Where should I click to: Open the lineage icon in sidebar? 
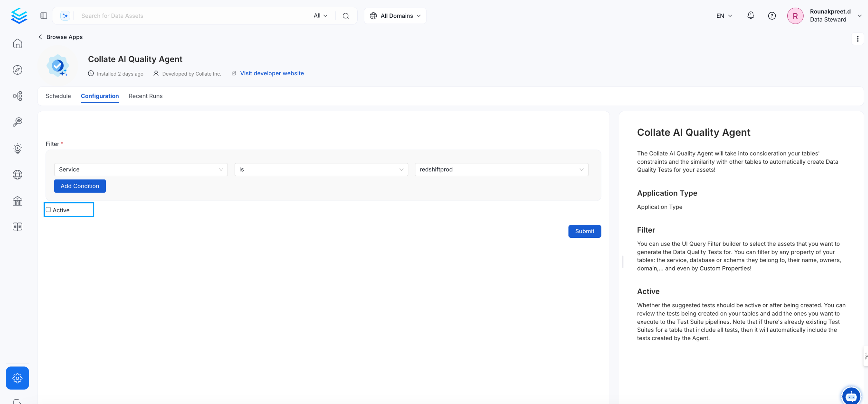point(17,96)
